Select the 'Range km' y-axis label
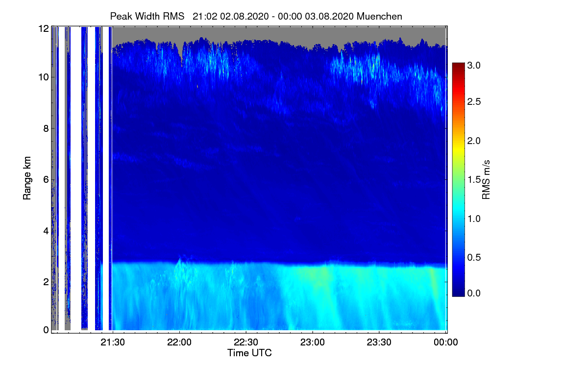The height and width of the screenshot is (392, 588). (x=27, y=178)
